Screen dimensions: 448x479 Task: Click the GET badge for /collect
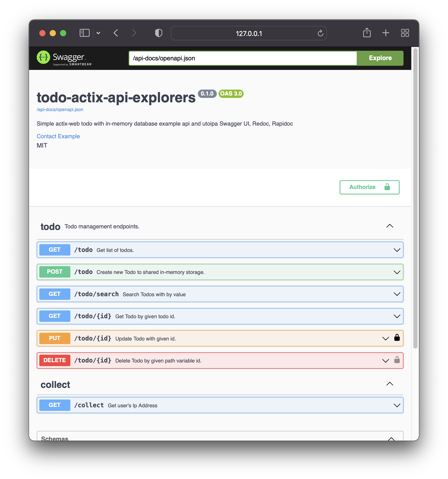click(x=55, y=405)
